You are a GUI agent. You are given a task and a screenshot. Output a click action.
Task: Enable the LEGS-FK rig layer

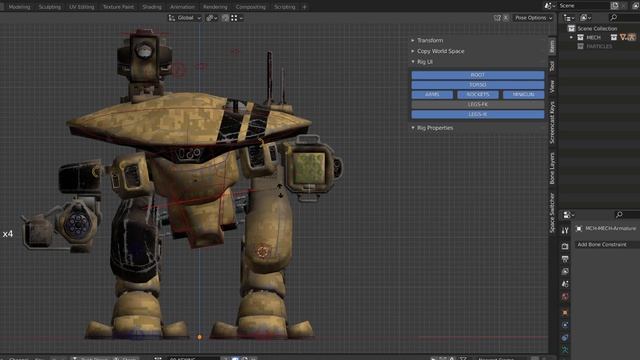click(x=478, y=104)
